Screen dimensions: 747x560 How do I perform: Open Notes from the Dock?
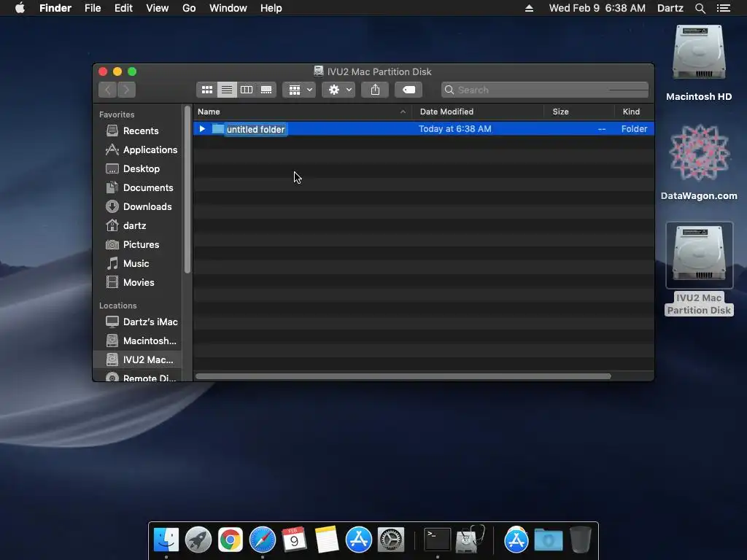[x=326, y=540]
